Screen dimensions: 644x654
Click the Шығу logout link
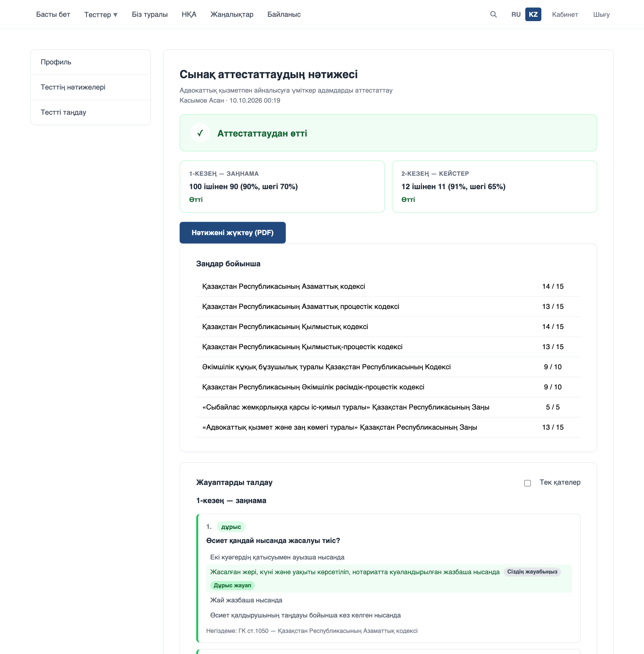click(x=601, y=14)
